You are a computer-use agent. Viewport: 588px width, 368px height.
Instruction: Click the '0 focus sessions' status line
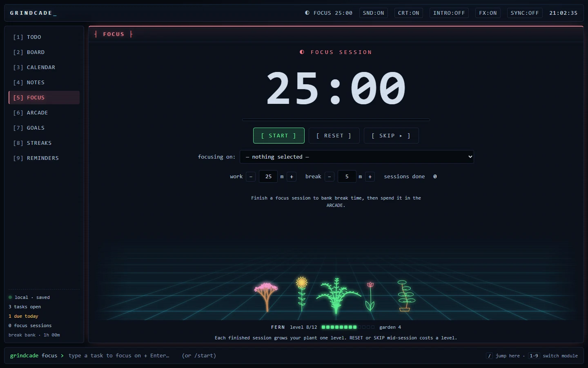(x=30, y=325)
